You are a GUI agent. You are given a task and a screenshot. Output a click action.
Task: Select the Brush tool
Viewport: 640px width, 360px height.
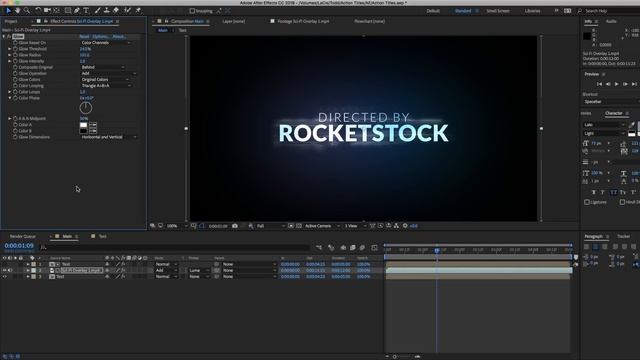[97, 11]
